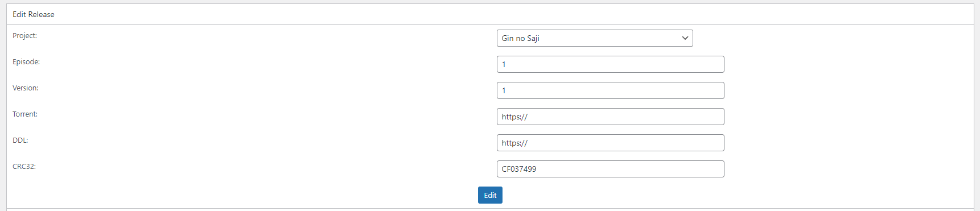Click into the Torrent URL field
The image size is (980, 211).
click(x=610, y=117)
